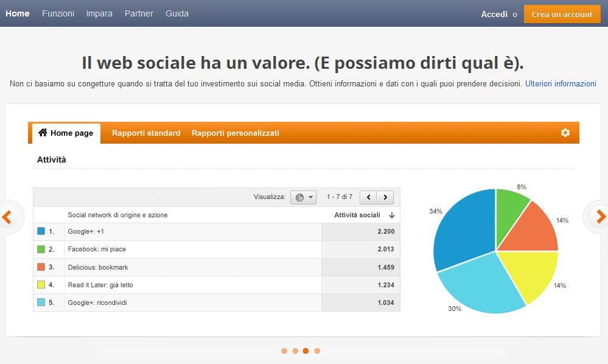Go to previous table page arrow
Viewport: 608px width, 364px height.
pyautogui.click(x=368, y=197)
